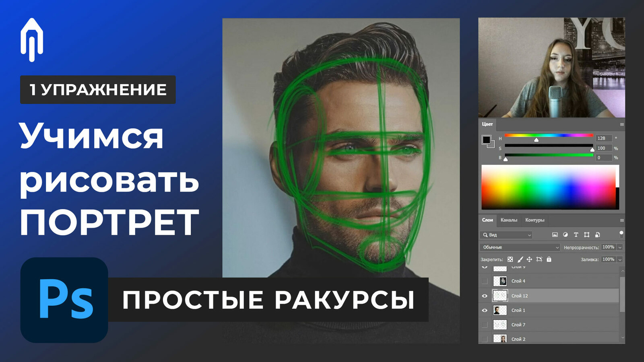Open the Слои panel menu icon
The width and height of the screenshot is (644, 362).
(622, 220)
